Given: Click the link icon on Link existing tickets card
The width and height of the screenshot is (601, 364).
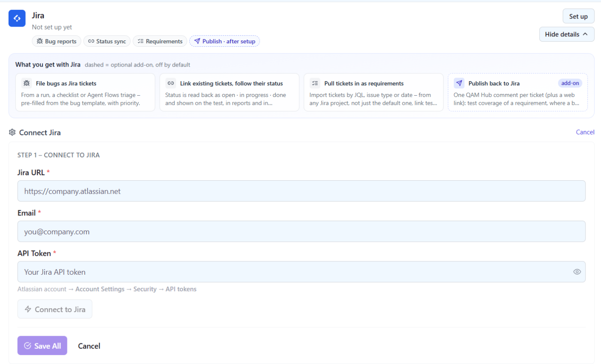Looking at the screenshot, I should tap(171, 83).
